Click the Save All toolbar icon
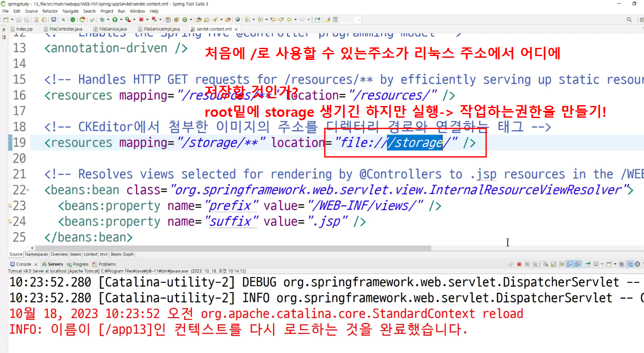The image size is (644, 353). [26, 19]
